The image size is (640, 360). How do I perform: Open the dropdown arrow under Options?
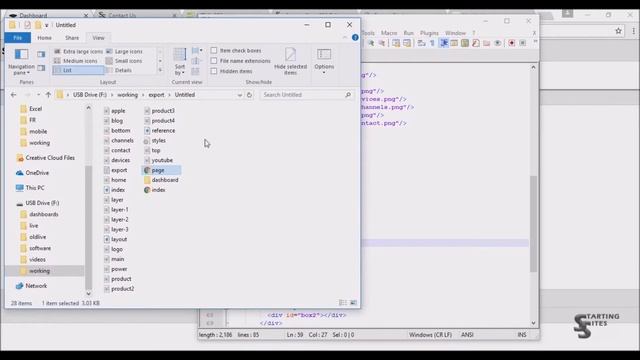324,73
